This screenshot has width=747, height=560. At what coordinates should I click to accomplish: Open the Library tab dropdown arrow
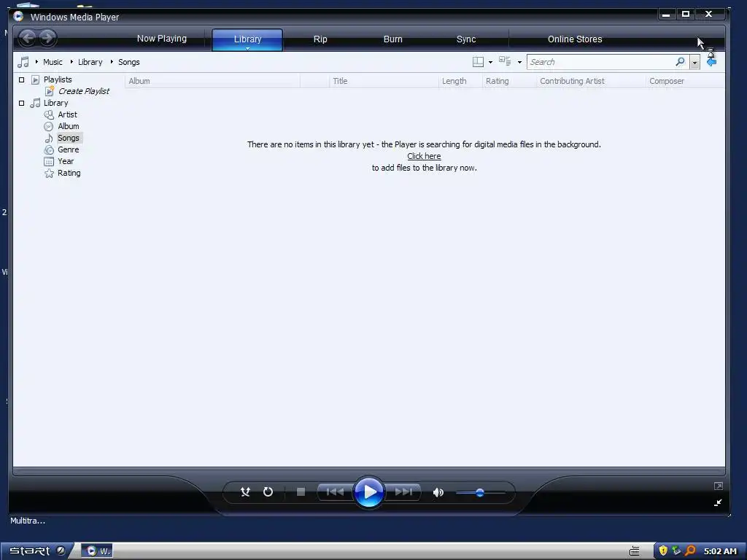248,48
